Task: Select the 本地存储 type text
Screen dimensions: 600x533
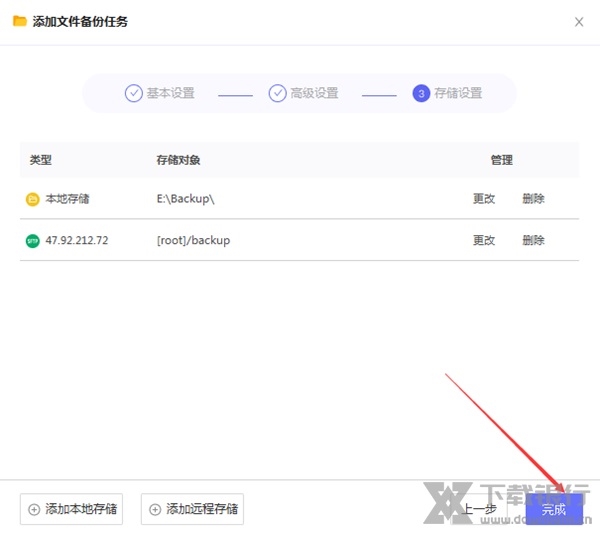Action: [67, 199]
